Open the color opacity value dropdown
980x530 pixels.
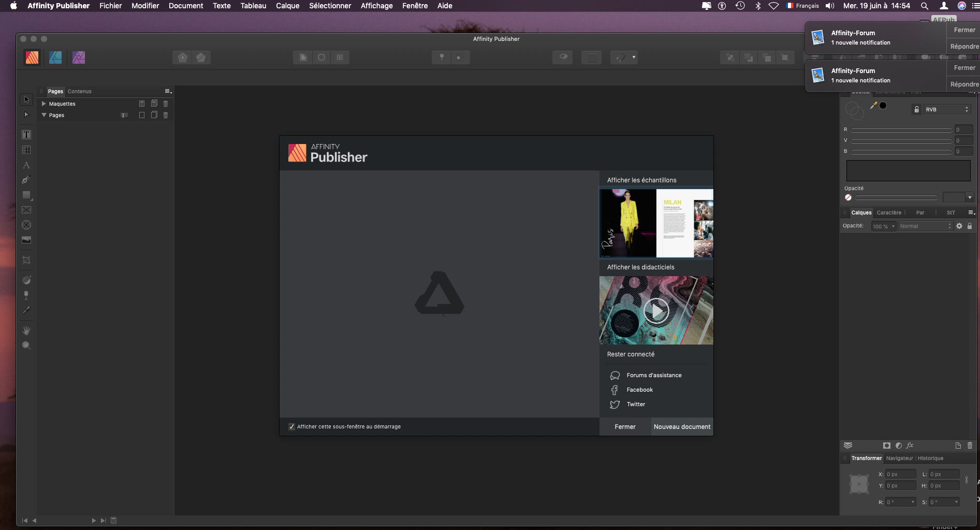pyautogui.click(x=970, y=197)
